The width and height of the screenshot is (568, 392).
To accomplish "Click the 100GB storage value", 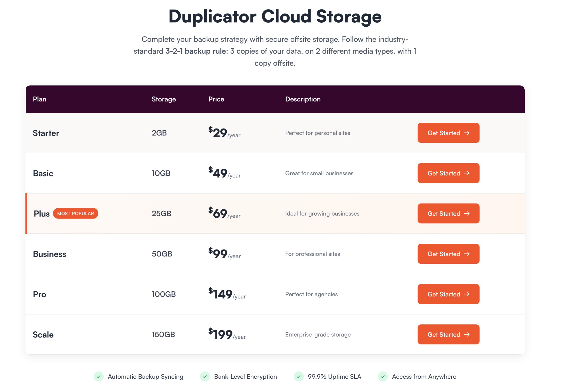I will [164, 294].
